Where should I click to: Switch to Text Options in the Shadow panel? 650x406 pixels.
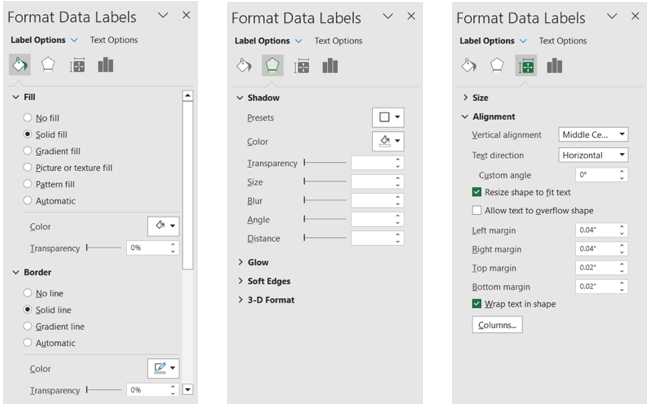[338, 41]
